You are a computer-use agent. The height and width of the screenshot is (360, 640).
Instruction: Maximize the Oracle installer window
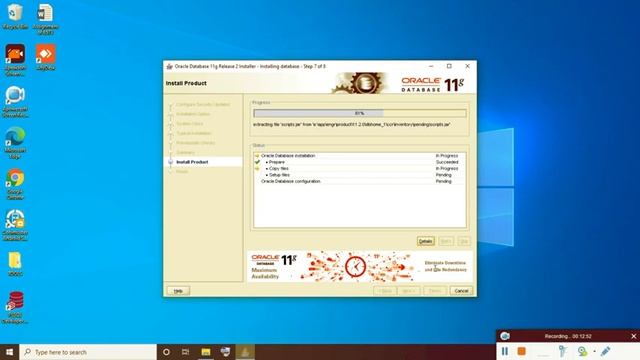click(x=449, y=66)
